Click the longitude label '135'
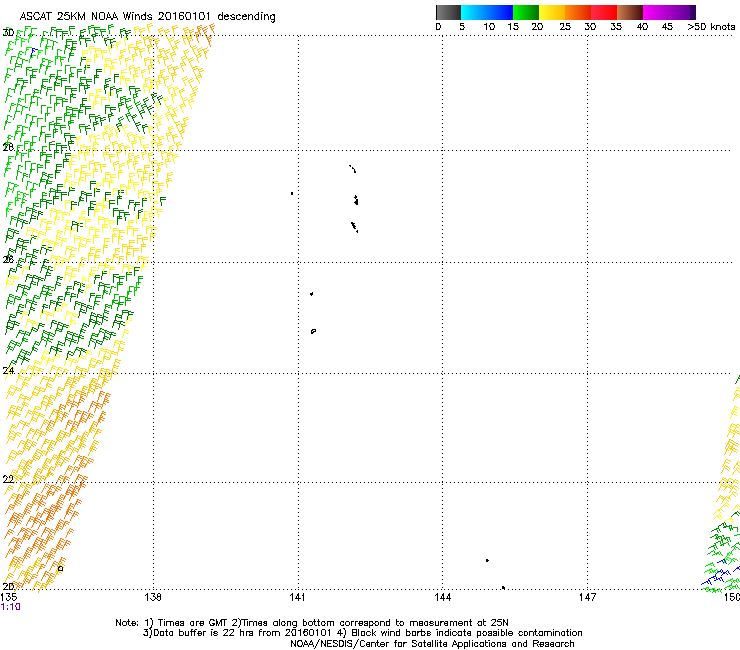Image resolution: width=740 pixels, height=650 pixels. click(8, 597)
